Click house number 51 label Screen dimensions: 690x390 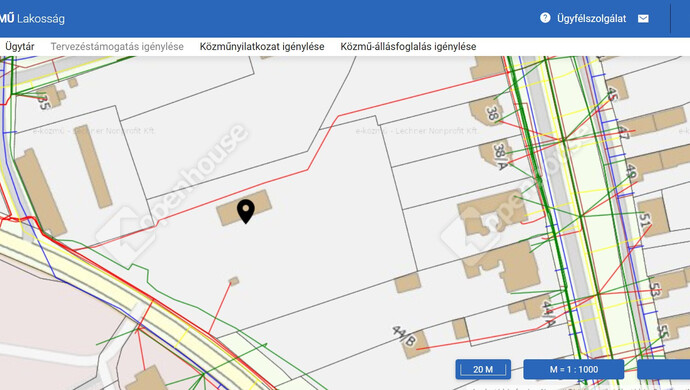point(645,220)
